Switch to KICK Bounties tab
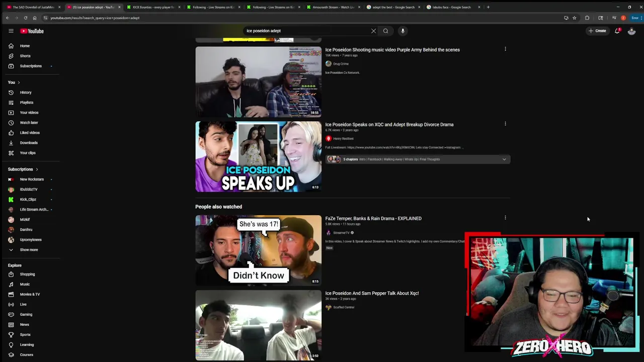 coord(152,7)
